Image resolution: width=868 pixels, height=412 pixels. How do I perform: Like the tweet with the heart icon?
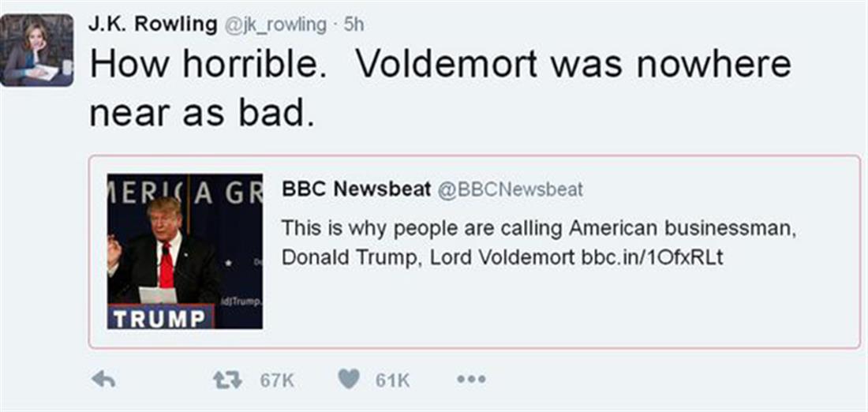349,380
